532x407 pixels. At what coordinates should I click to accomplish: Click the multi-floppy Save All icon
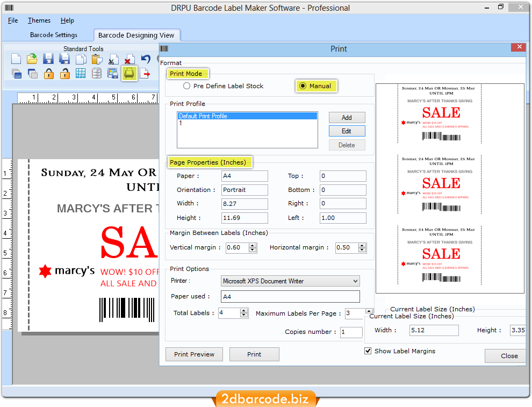click(64, 59)
